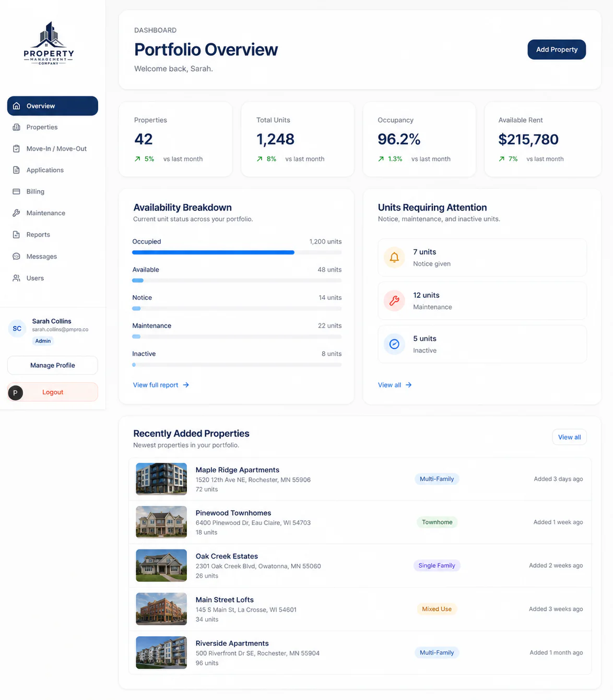
Task: Go to the Users page
Action: coord(53,278)
